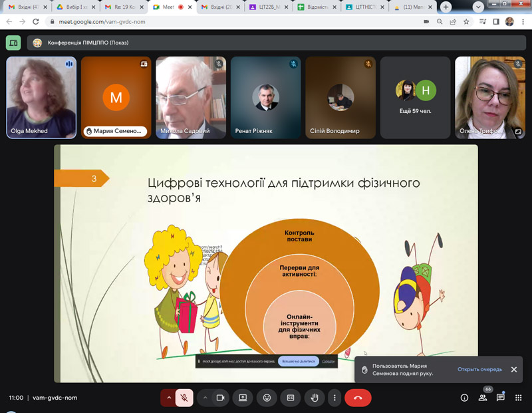Screen dimensions: 532x413
Task: Show the meeting details info panel
Action: pyautogui.click(x=465, y=398)
